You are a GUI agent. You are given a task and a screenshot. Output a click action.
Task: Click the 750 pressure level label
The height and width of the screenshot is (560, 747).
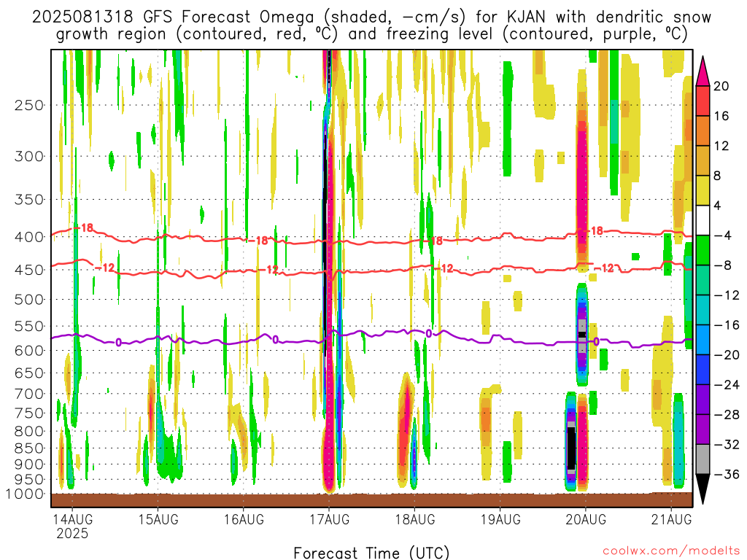point(29,413)
